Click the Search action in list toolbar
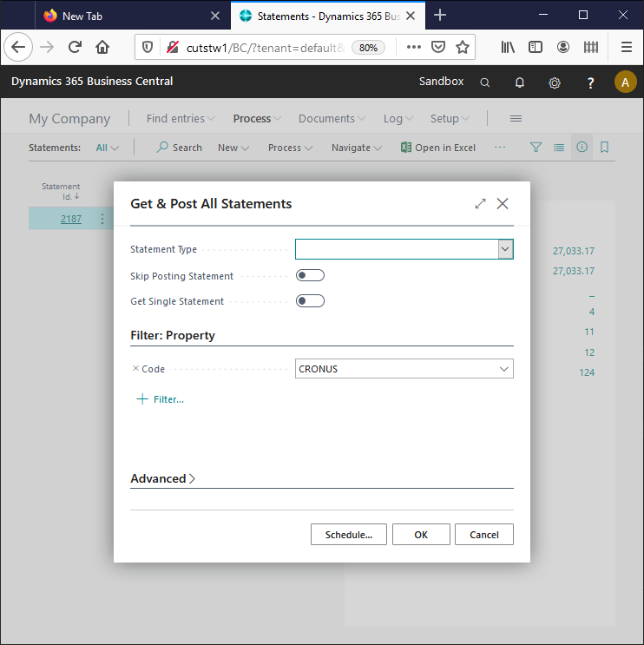The width and height of the screenshot is (644, 645). click(180, 148)
